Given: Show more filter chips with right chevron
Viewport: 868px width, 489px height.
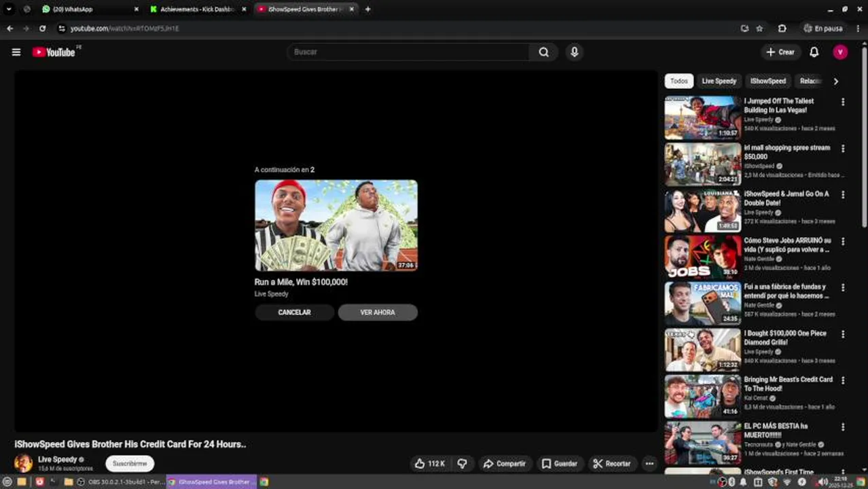Looking at the screenshot, I should point(836,81).
